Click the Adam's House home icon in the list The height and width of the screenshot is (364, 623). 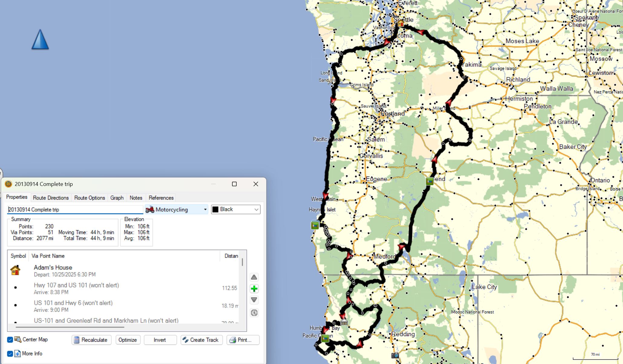tap(15, 270)
